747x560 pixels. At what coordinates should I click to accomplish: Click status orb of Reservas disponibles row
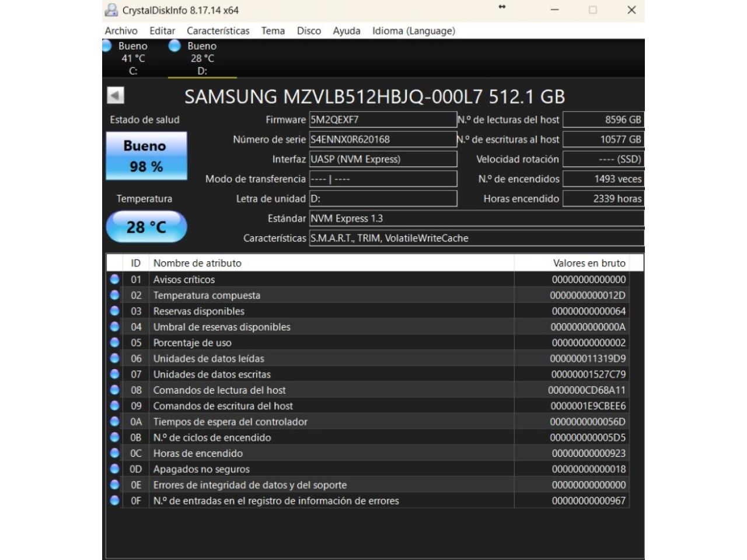(114, 311)
